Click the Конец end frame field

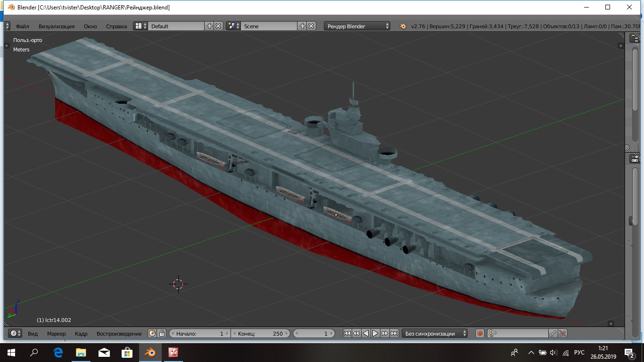pyautogui.click(x=260, y=333)
